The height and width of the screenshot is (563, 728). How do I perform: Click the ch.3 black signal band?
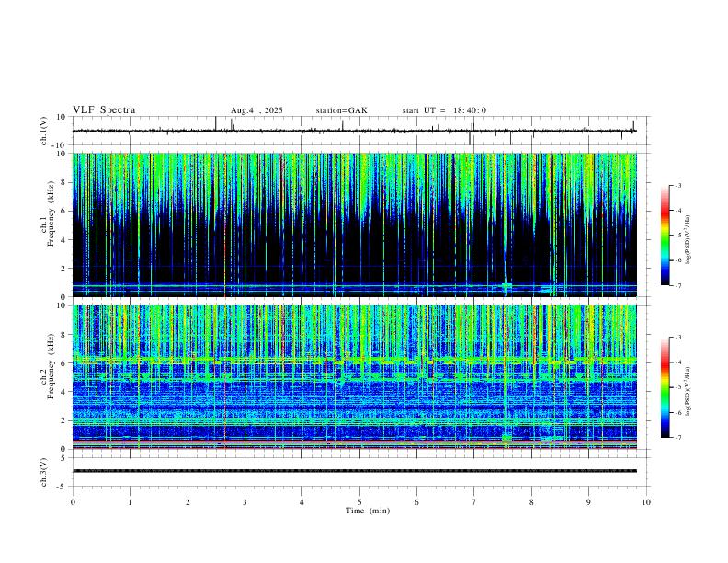(x=354, y=471)
